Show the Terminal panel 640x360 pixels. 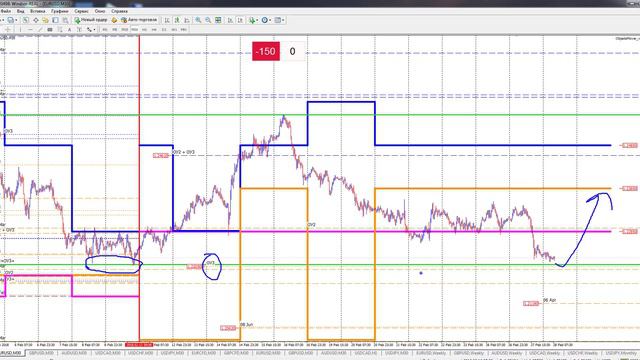(x=55, y=20)
